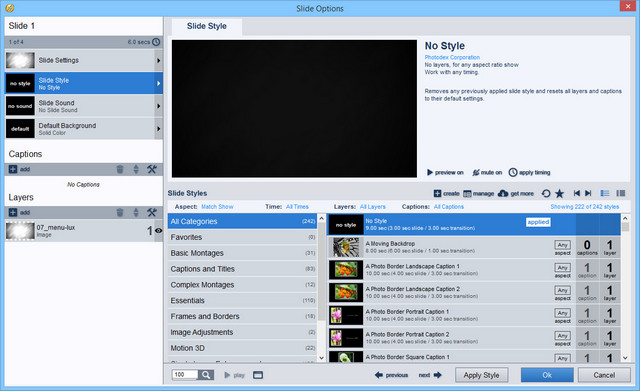Open the All Captions filter dropdown
This screenshot has height=391, width=640.
[x=449, y=207]
